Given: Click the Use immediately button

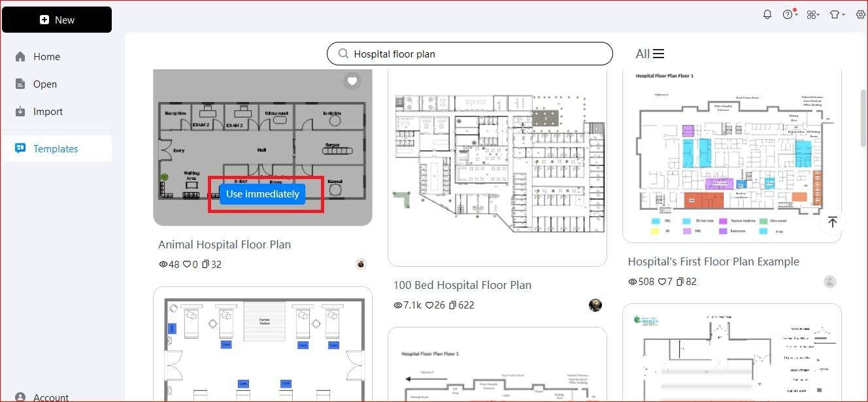Looking at the screenshot, I should tap(262, 194).
